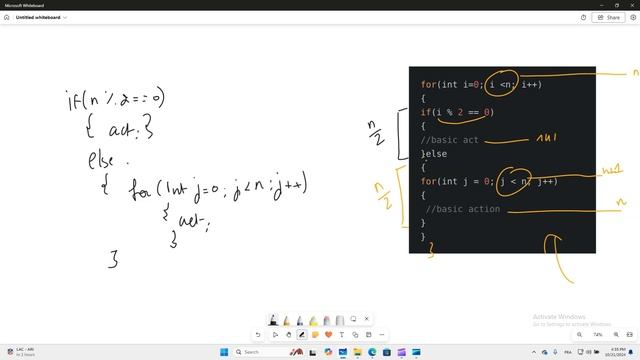The width and height of the screenshot is (640, 360).
Task: Toggle the inking pen tool
Action: (302, 335)
